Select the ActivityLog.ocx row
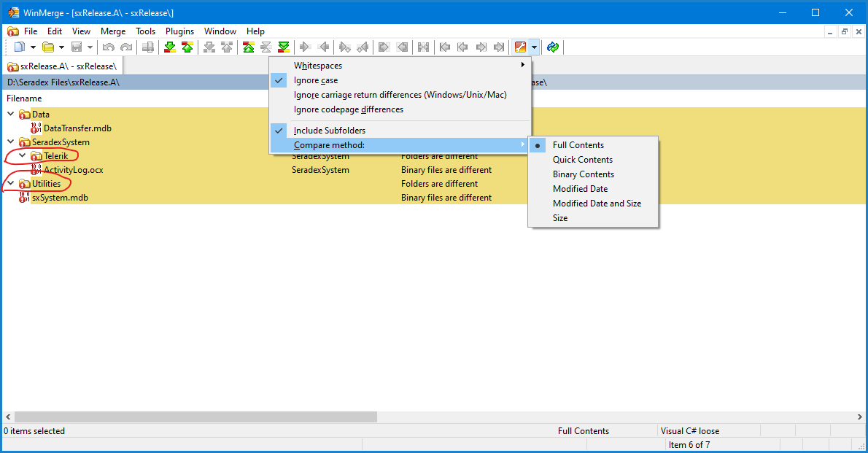 coord(73,170)
